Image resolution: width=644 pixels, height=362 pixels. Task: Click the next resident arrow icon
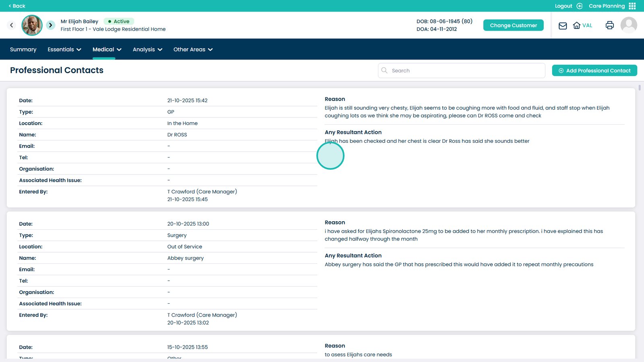[x=50, y=25]
